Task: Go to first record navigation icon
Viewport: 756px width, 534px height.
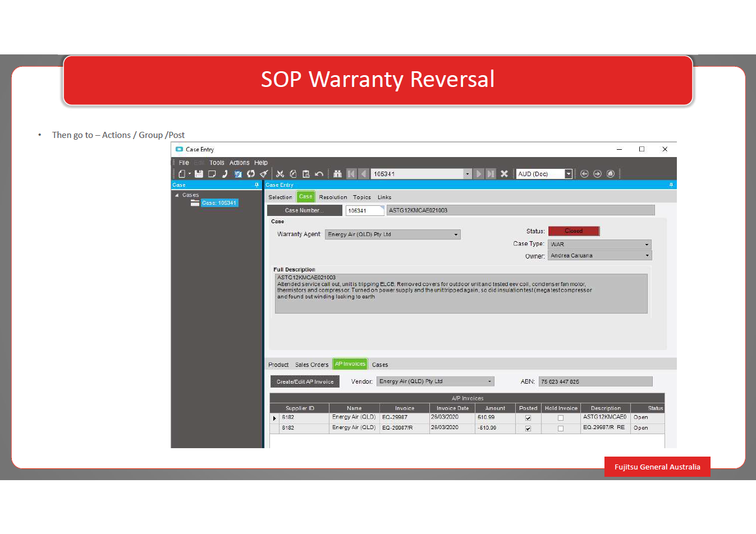Action: (x=351, y=174)
